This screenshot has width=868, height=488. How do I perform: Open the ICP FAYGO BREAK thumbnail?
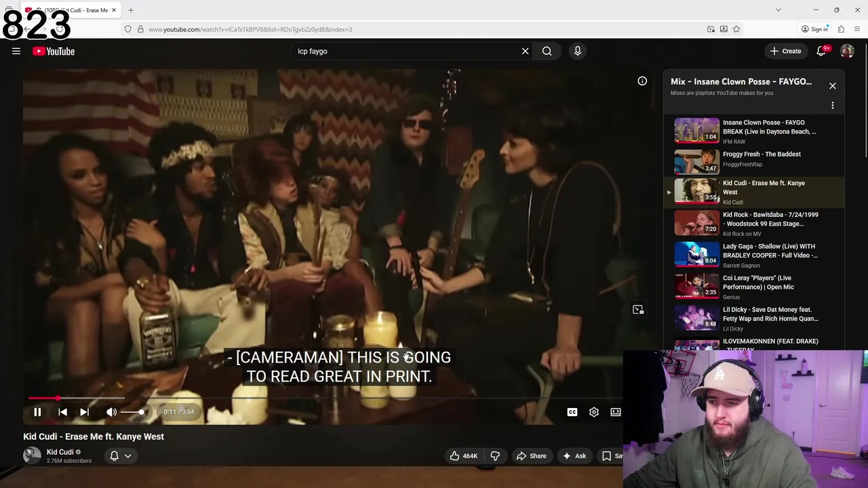point(696,130)
